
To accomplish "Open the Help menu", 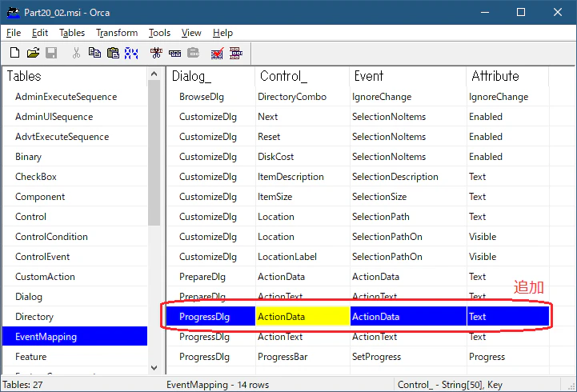I will tap(222, 33).
